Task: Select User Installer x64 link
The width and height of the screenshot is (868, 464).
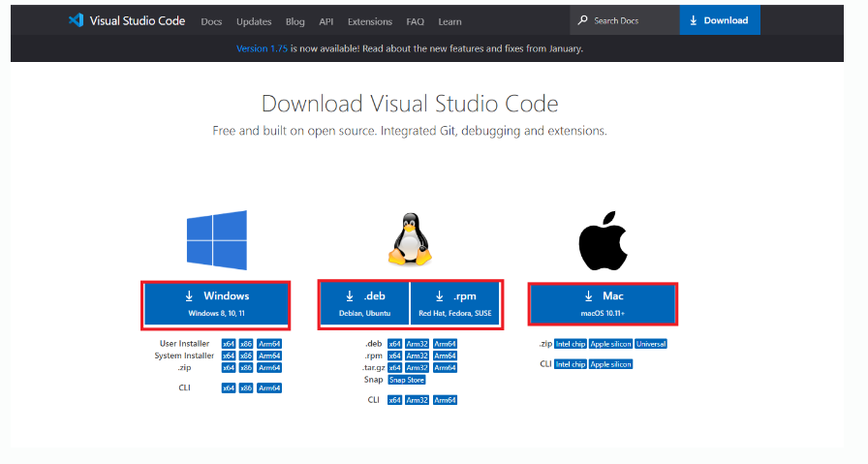Action: 229,344
